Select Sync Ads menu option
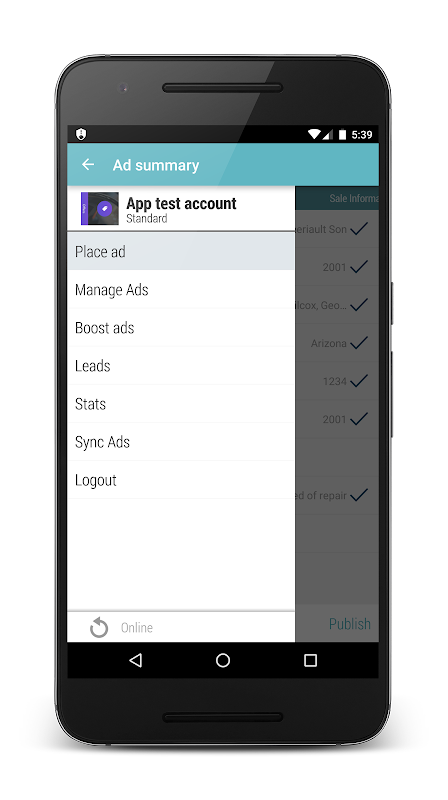Image resolution: width=448 pixels, height=800 pixels. (181, 442)
